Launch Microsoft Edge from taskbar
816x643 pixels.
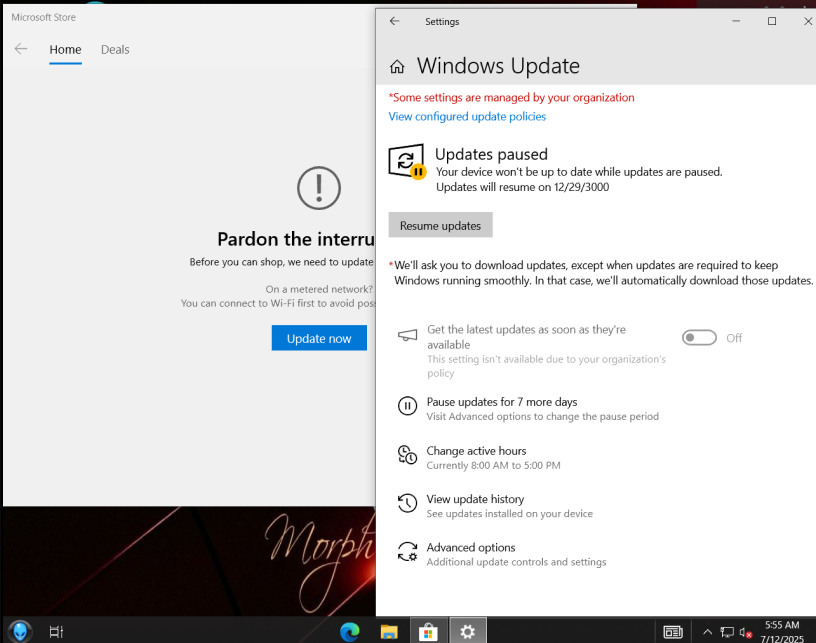pyautogui.click(x=350, y=632)
